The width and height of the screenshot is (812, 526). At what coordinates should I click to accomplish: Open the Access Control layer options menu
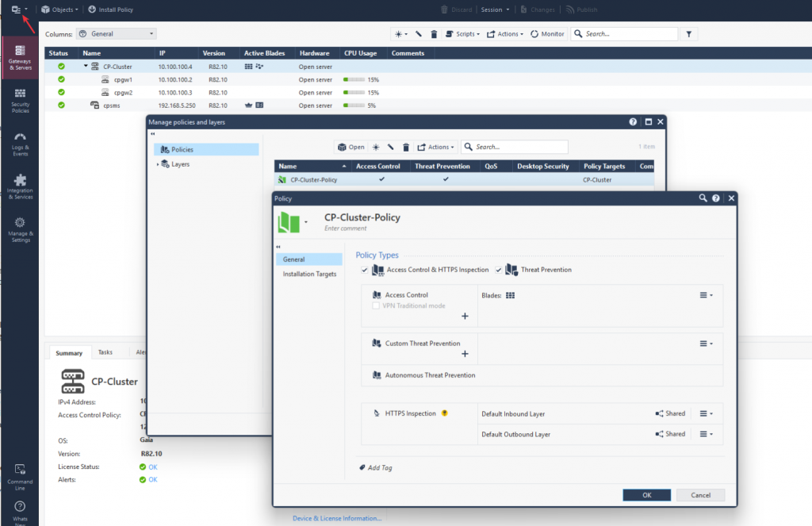[706, 295]
